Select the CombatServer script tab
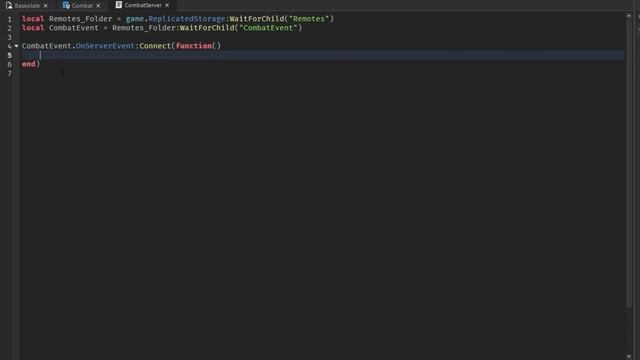This screenshot has height=360, width=640. coord(143,5)
